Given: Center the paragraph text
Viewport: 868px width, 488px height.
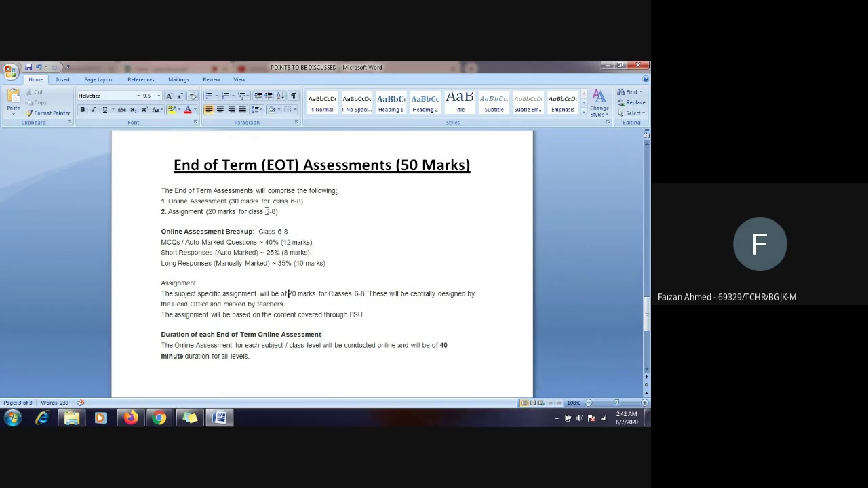Looking at the screenshot, I should click(x=220, y=110).
